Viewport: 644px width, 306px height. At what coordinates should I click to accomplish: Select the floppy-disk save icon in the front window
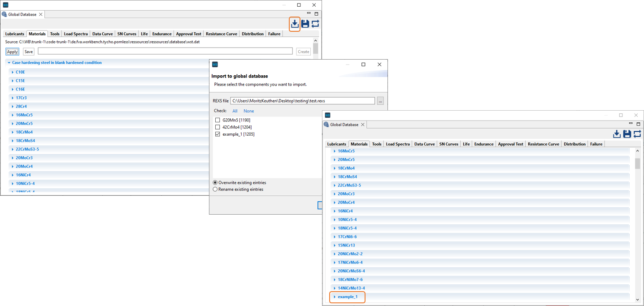point(305,24)
